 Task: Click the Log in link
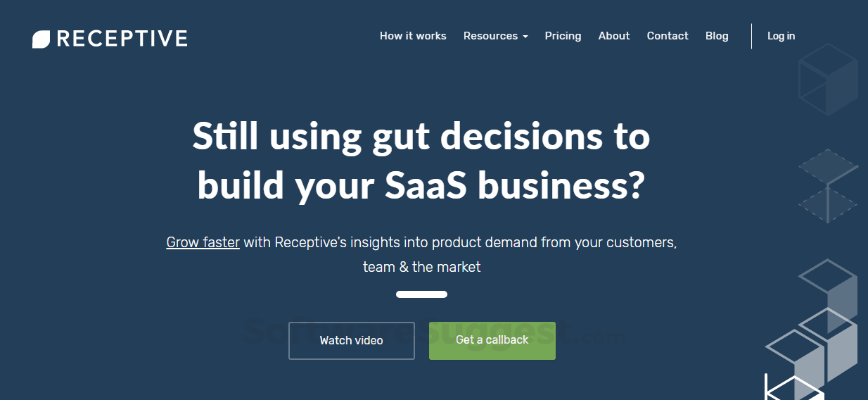(781, 36)
